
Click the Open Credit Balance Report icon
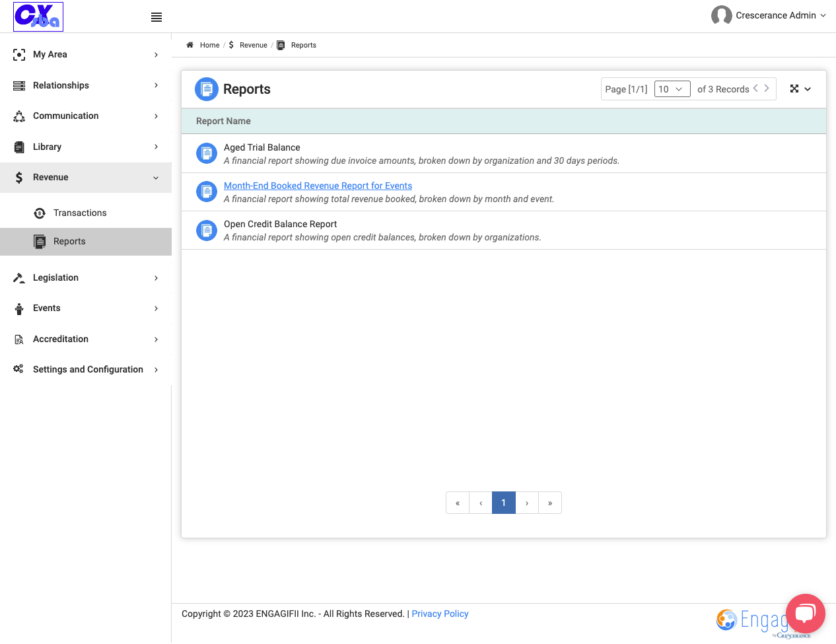click(x=207, y=230)
